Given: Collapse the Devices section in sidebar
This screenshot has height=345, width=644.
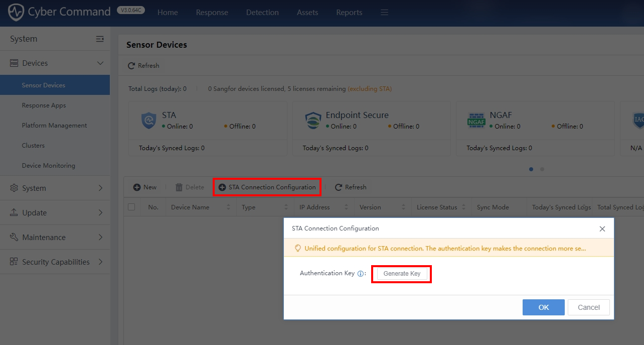Looking at the screenshot, I should [x=100, y=63].
